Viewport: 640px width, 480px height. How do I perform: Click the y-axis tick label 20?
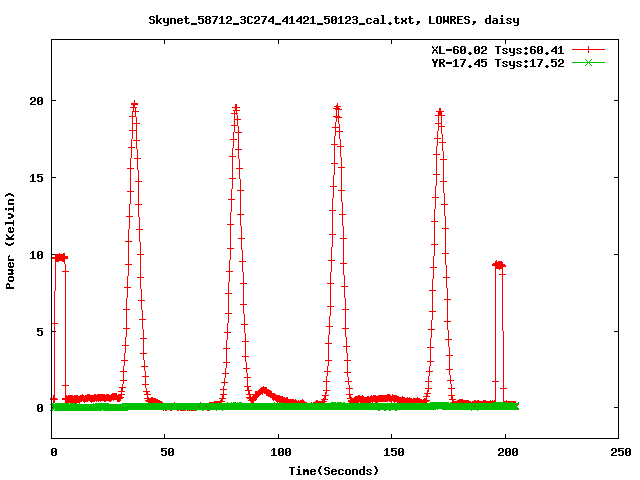point(36,101)
